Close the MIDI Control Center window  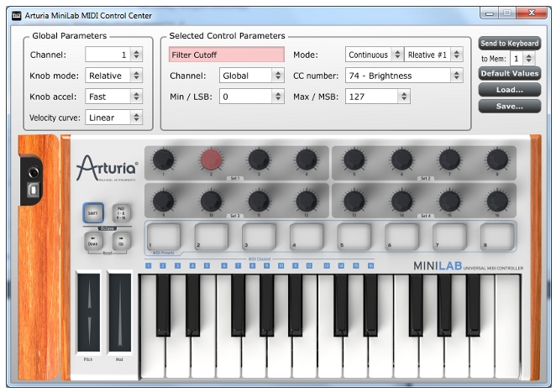tap(532, 13)
